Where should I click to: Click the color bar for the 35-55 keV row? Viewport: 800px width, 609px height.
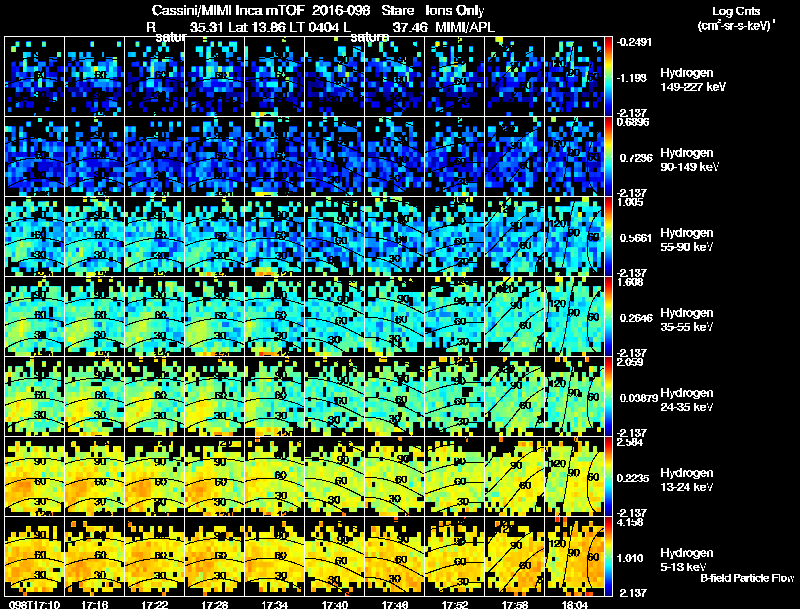tap(608, 317)
